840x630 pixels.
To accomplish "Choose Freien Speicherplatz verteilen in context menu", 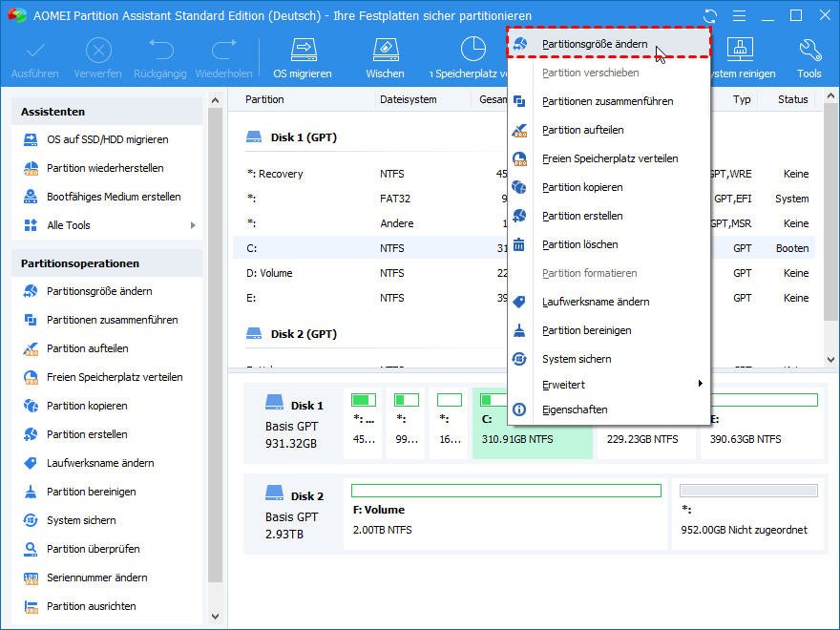I will click(x=609, y=158).
